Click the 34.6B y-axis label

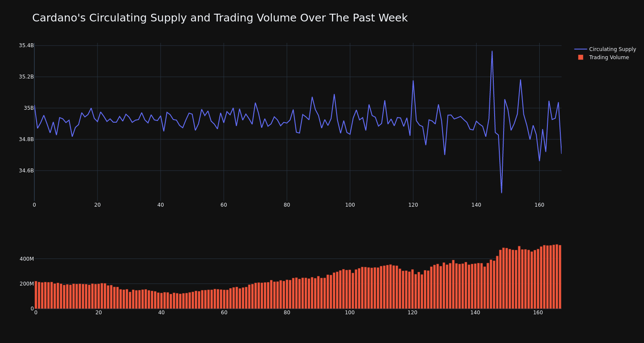click(x=26, y=171)
